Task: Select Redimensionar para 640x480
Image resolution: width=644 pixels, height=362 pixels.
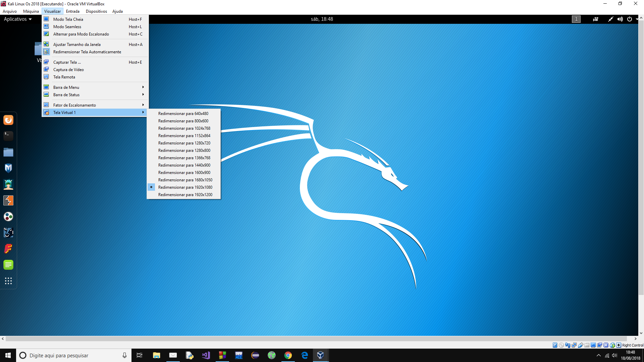Action: coord(183,114)
